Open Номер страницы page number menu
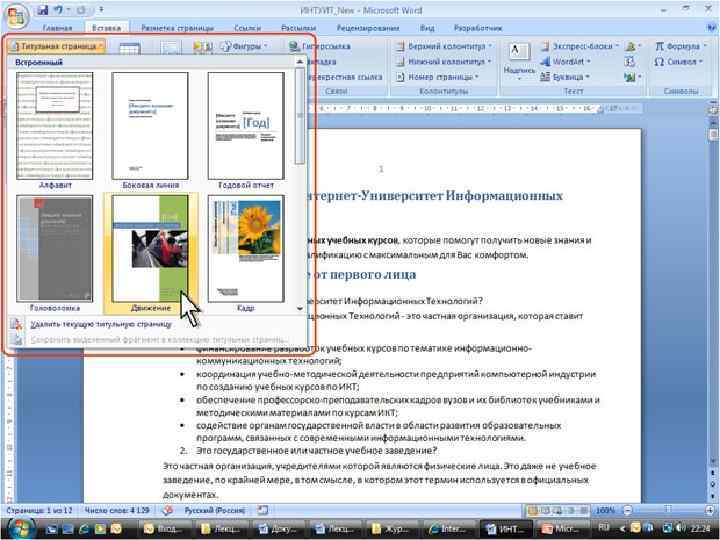This screenshot has width=720, height=540. (x=438, y=77)
